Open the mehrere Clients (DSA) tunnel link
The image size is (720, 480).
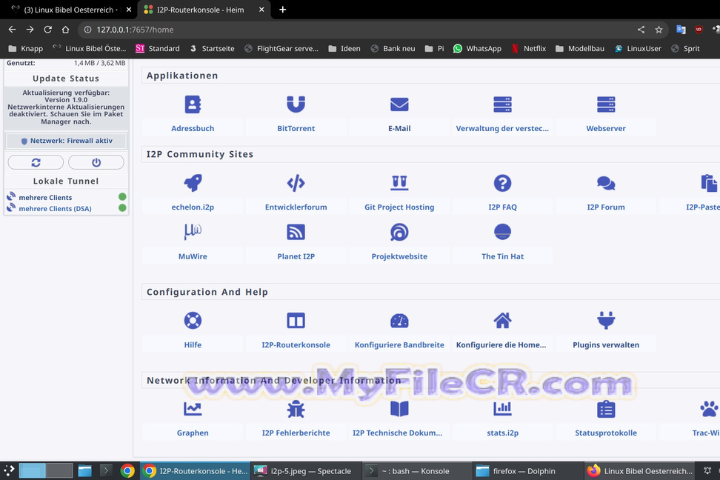[x=55, y=209]
